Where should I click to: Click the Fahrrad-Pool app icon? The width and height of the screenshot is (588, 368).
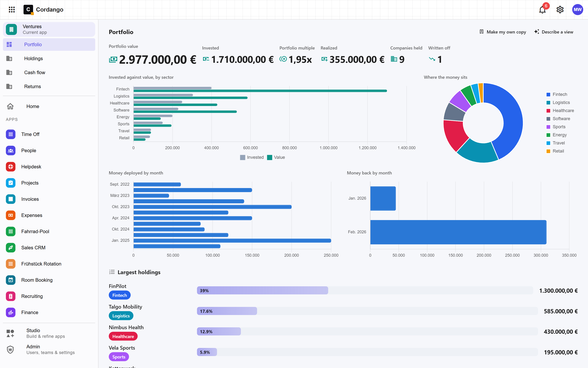(11, 231)
